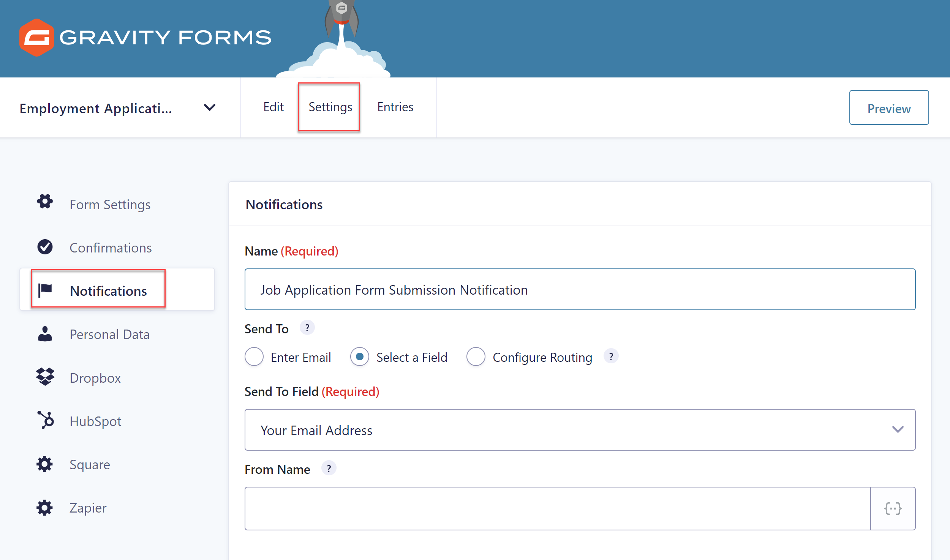Click the Form Settings gear icon
This screenshot has height=560, width=950.
click(45, 201)
